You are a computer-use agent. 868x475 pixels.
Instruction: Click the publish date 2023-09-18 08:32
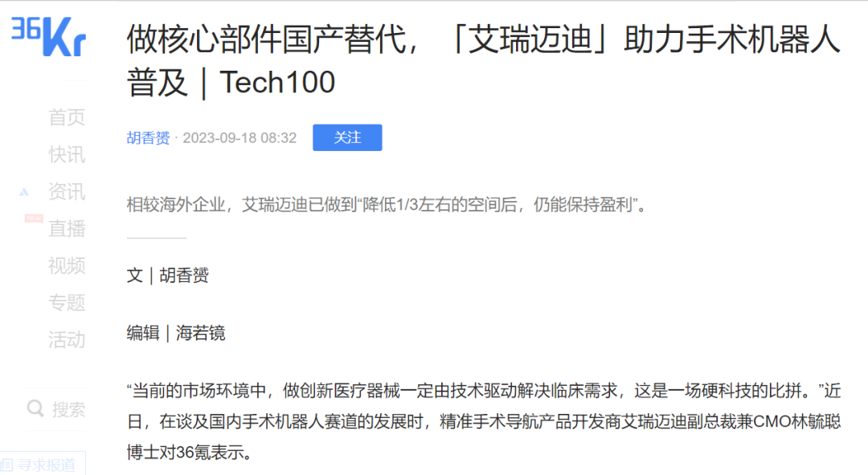[240, 138]
